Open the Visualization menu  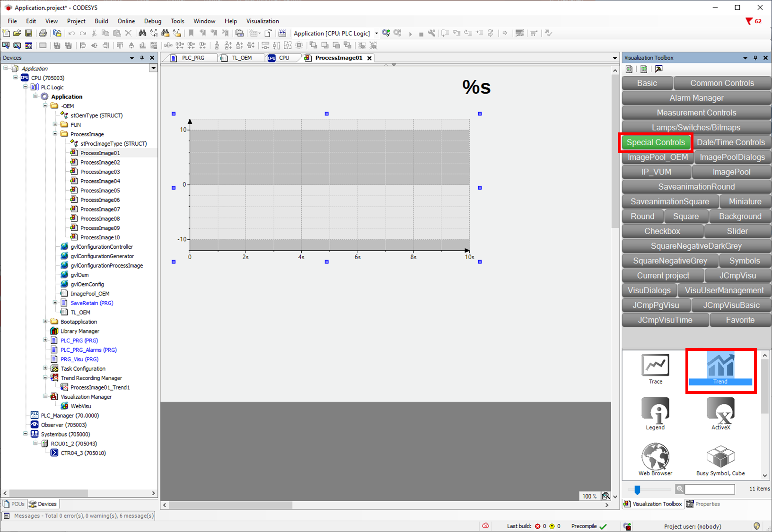[263, 21]
